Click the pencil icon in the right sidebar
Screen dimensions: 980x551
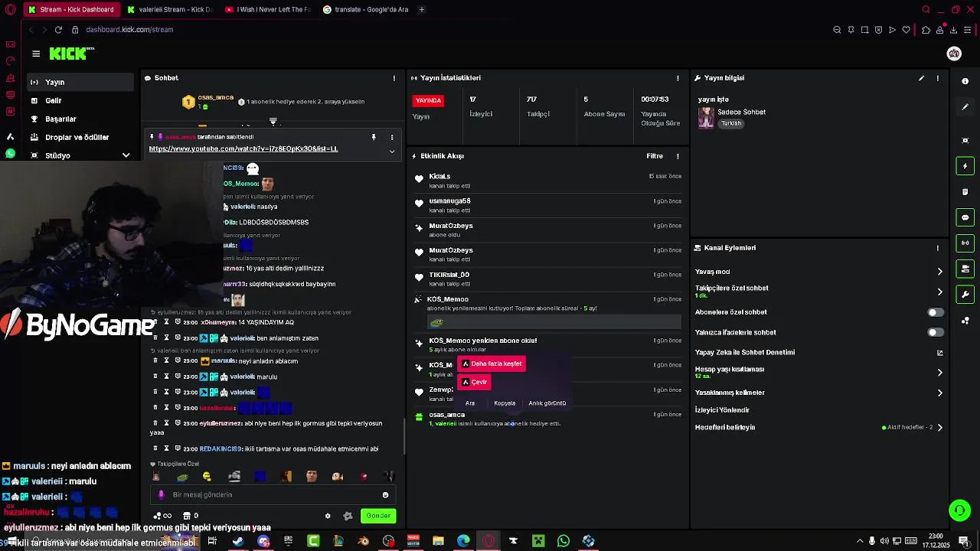[x=965, y=107]
